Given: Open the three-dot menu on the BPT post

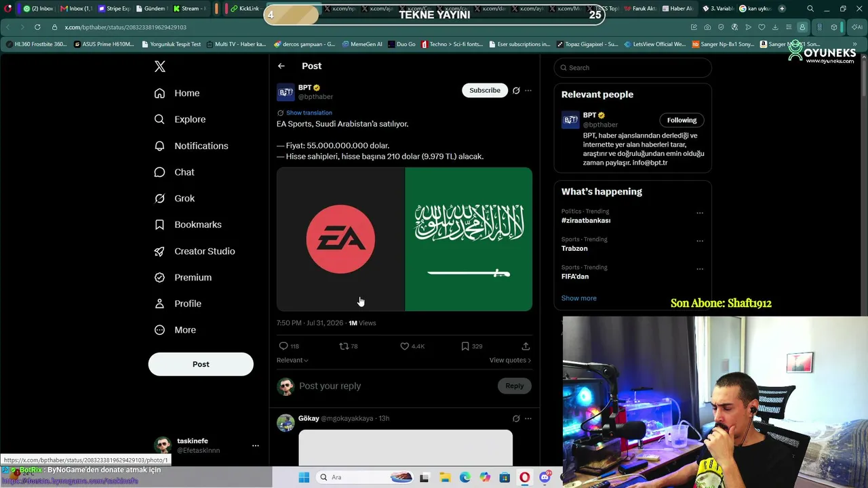Looking at the screenshot, I should pos(528,90).
